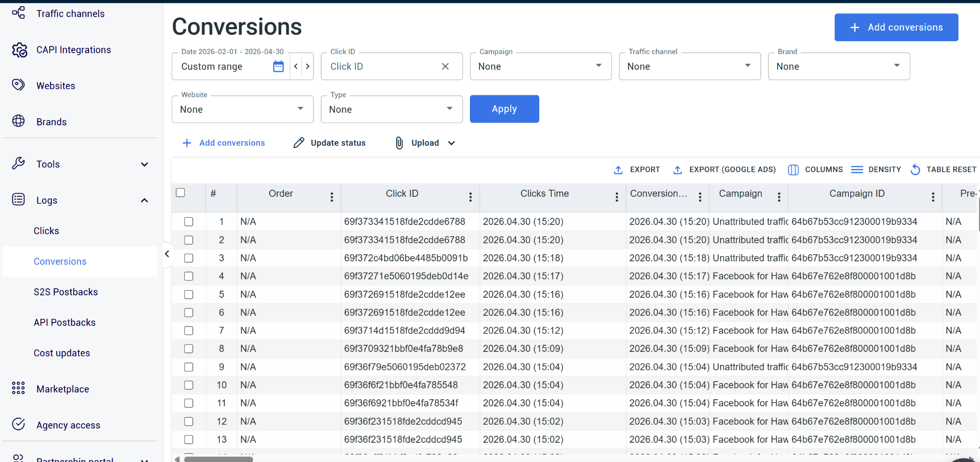Click the Update status pencil icon

(x=299, y=143)
